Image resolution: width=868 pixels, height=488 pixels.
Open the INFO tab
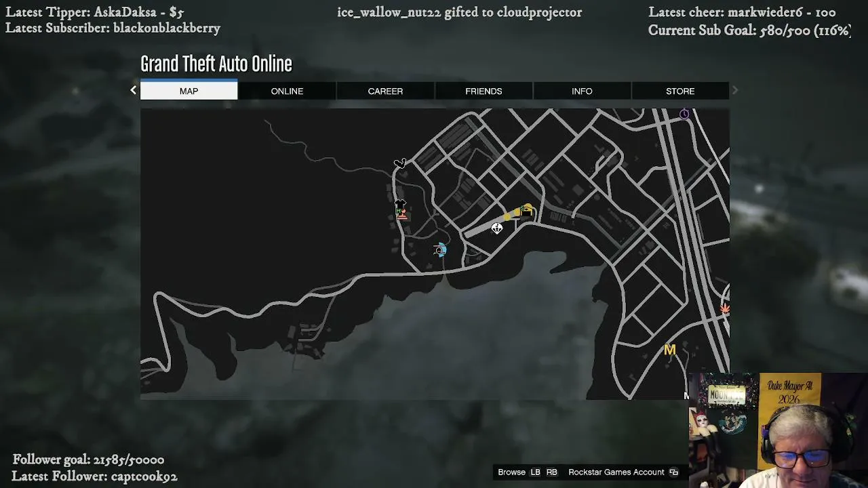point(582,91)
